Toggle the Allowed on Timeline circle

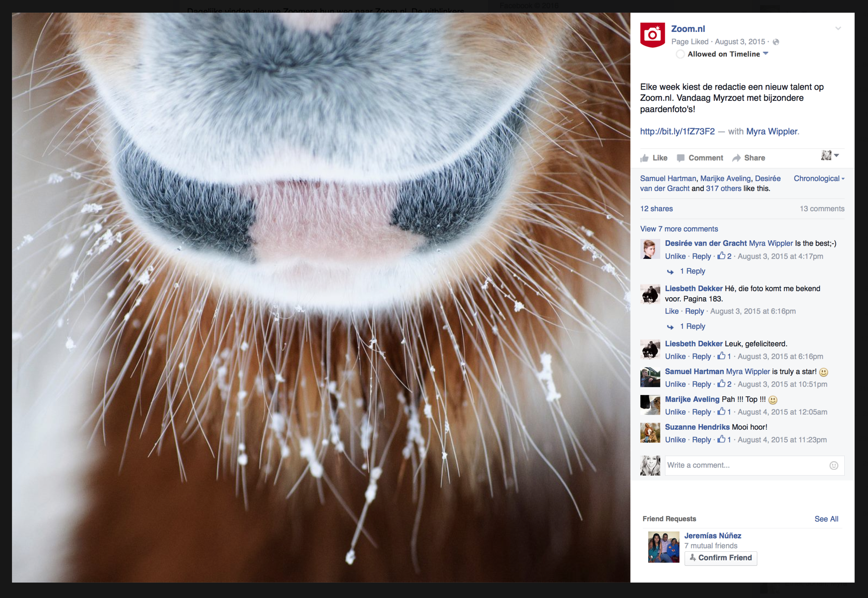pyautogui.click(x=680, y=54)
